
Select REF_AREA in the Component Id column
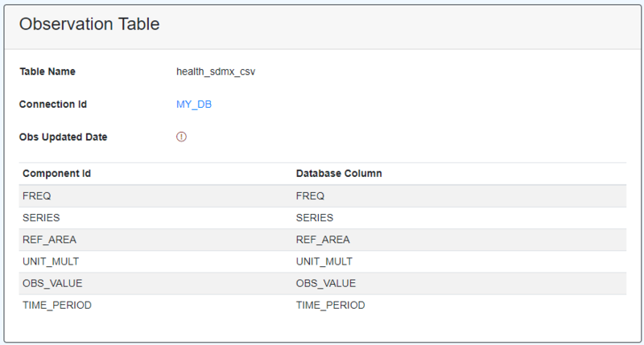tap(49, 240)
